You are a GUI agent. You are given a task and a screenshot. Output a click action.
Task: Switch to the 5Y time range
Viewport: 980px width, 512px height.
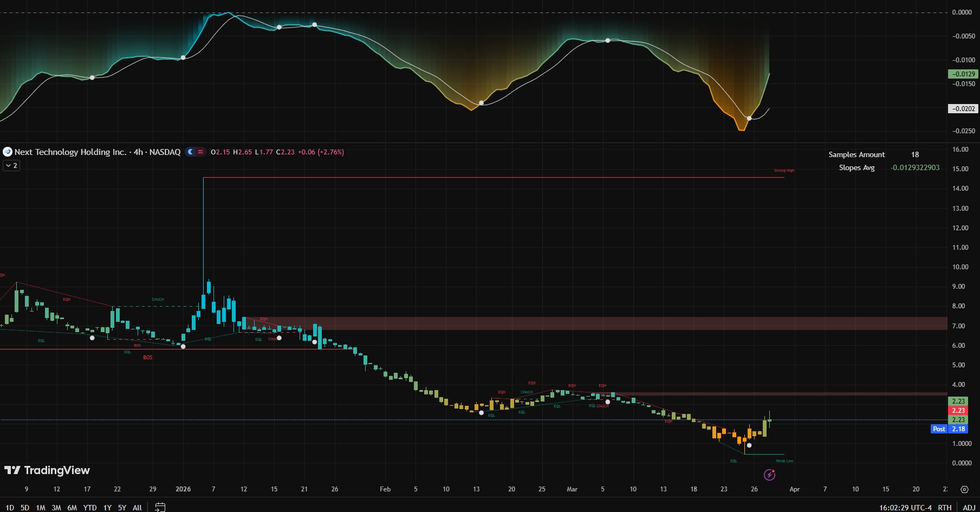(x=122, y=508)
